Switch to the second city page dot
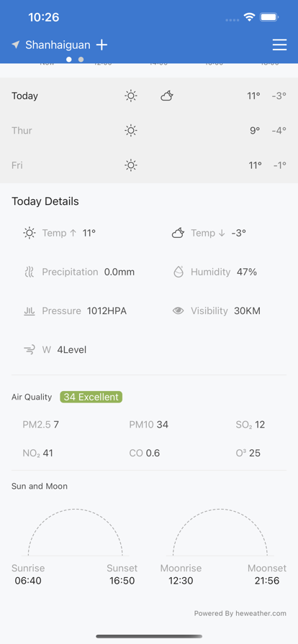The width and height of the screenshot is (298, 644). [x=81, y=60]
